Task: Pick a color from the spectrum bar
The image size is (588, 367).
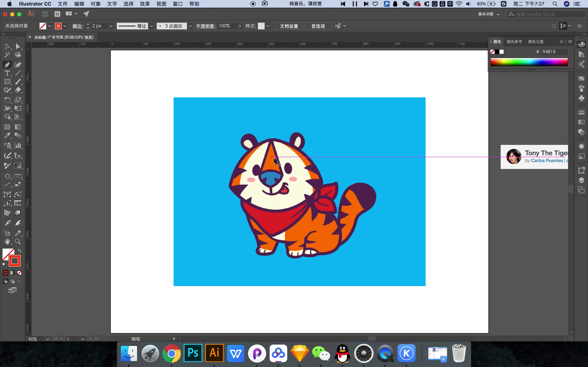Action: pos(529,62)
